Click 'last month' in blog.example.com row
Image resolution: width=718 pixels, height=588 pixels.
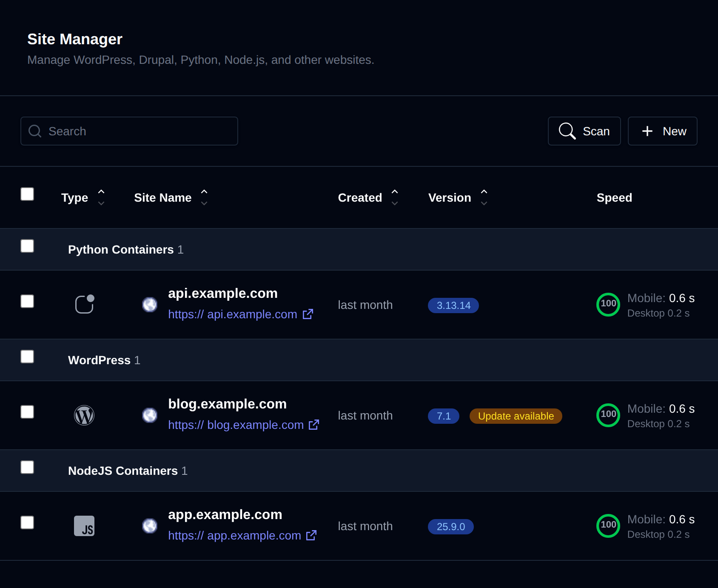(365, 416)
